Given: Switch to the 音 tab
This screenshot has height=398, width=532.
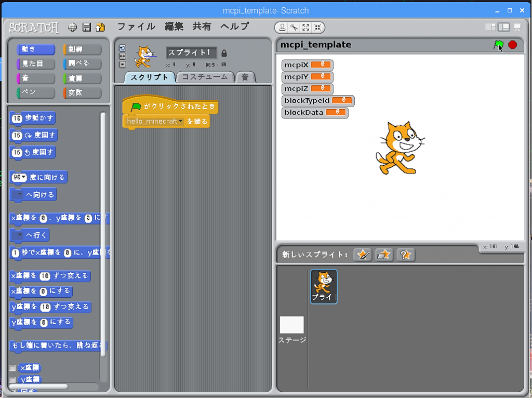Looking at the screenshot, I should [x=245, y=77].
